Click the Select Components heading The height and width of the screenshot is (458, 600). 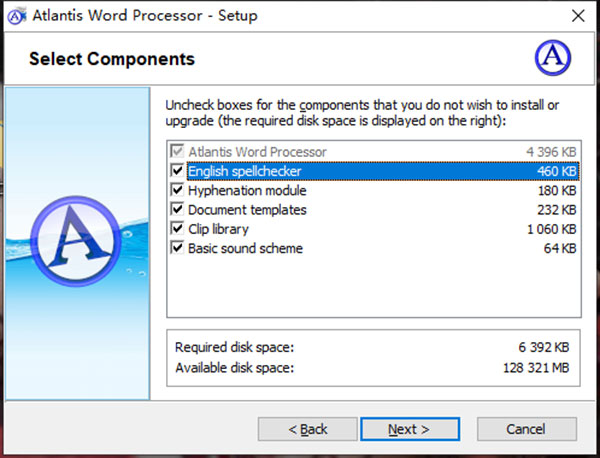[x=112, y=59]
